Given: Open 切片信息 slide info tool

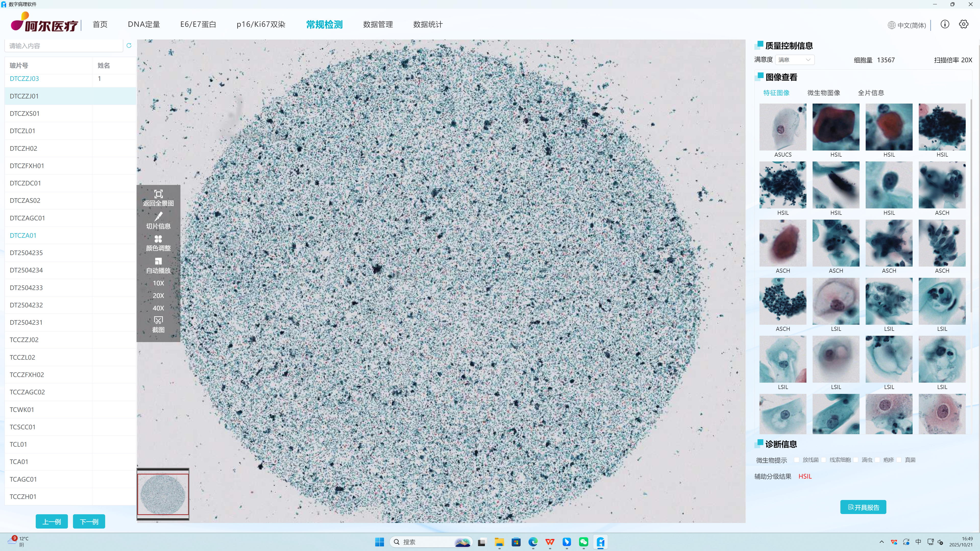Looking at the screenshot, I should point(158,221).
